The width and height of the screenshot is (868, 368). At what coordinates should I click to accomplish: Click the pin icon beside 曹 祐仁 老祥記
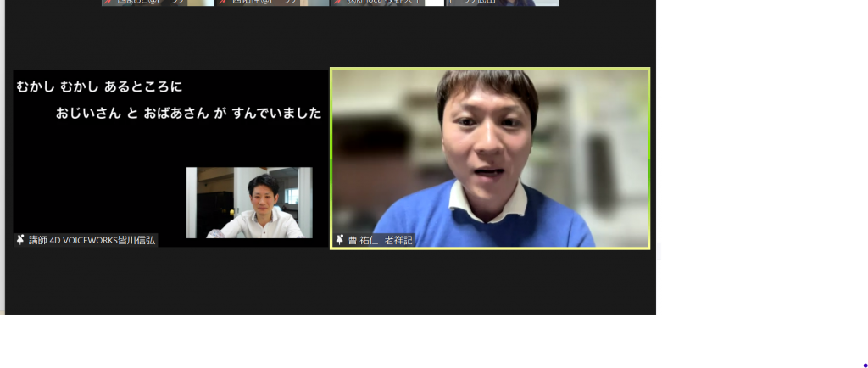[340, 240]
